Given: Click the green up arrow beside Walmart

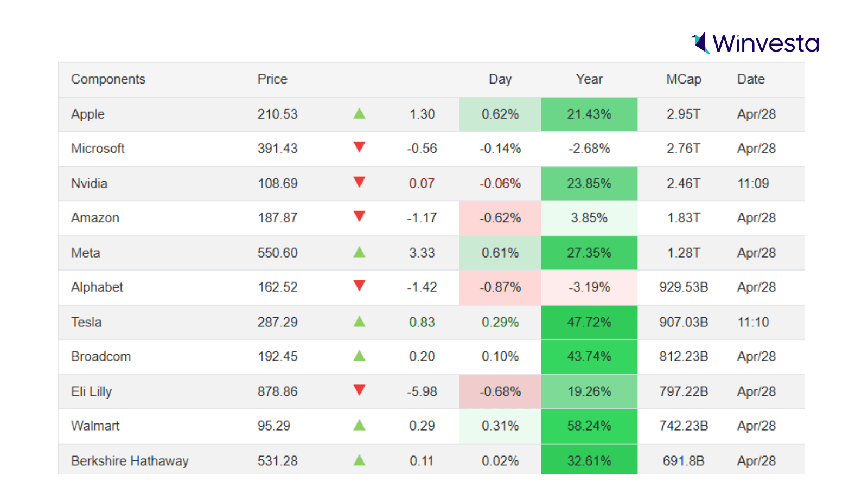Looking at the screenshot, I should click(x=359, y=425).
